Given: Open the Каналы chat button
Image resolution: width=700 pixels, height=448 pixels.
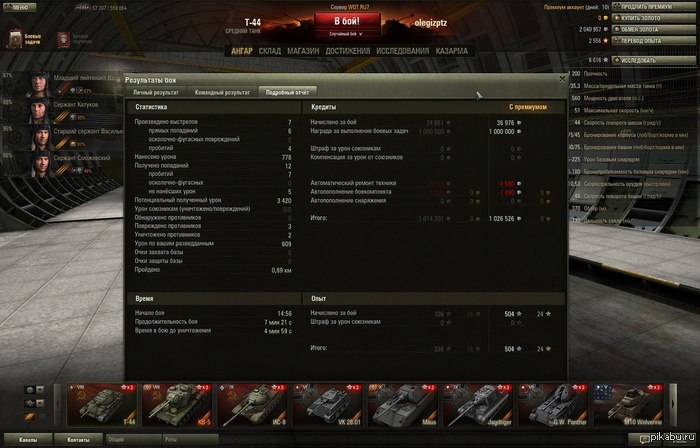Looking at the screenshot, I should coord(28,439).
